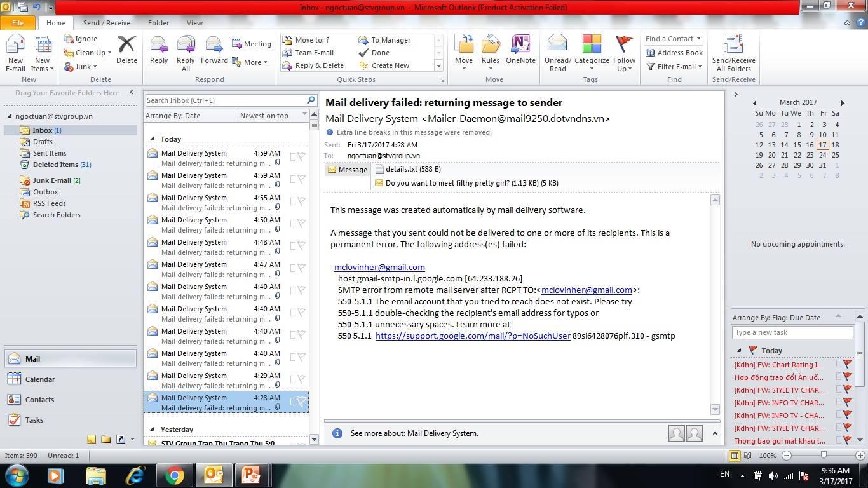Image resolution: width=868 pixels, height=488 pixels.
Task: Open the Address Book
Action: [674, 53]
